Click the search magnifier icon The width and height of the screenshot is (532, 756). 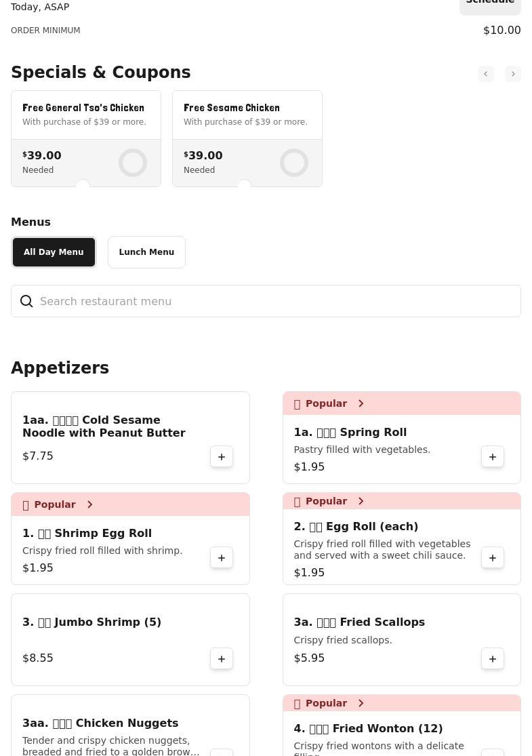[x=26, y=302]
